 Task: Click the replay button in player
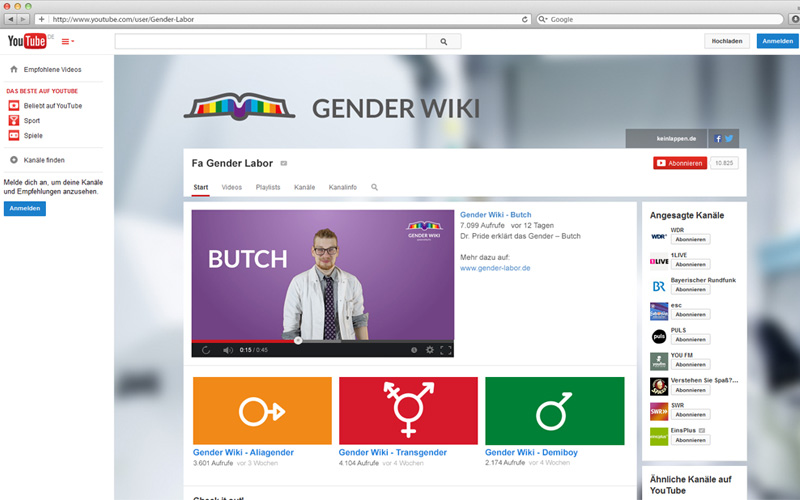point(206,350)
